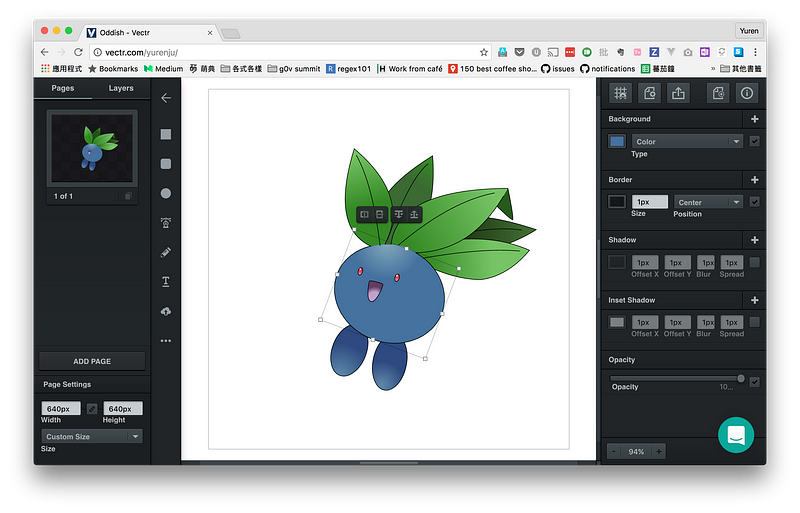800x513 pixels.
Task: Expand the Custom Size page dropdown
Action: [92, 436]
